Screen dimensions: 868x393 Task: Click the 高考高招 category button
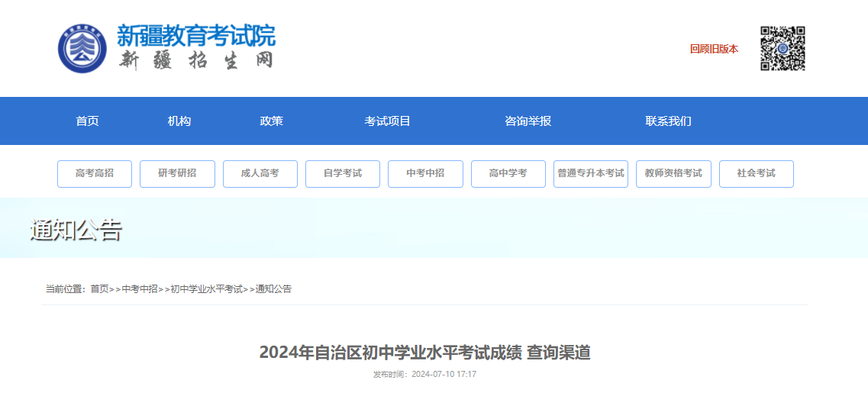pos(95,174)
